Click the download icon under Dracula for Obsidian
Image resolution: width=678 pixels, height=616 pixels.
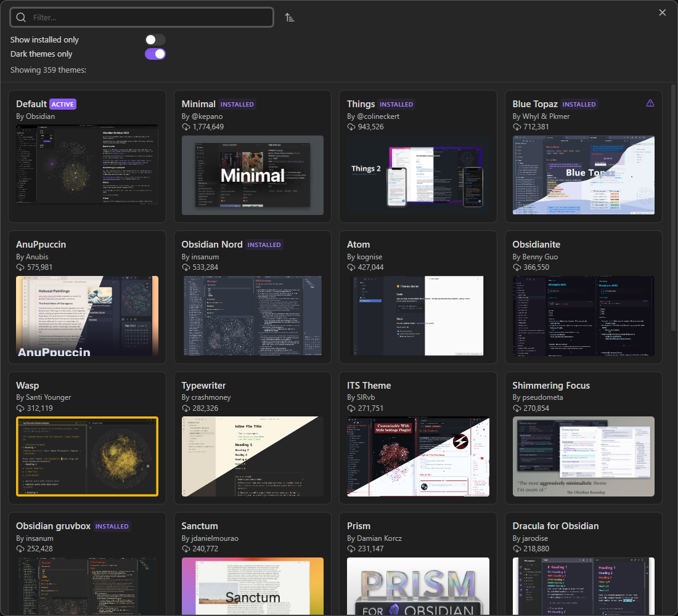click(518, 548)
